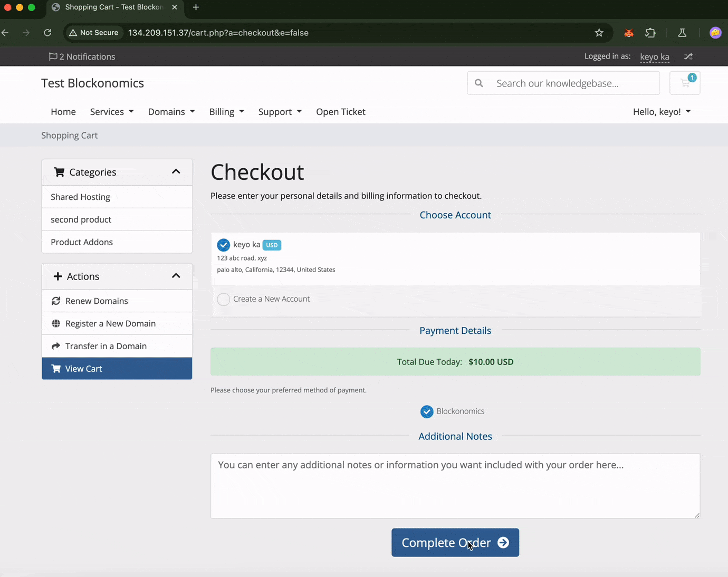Click Register a New Domain action
The image size is (728, 577).
[x=117, y=323]
